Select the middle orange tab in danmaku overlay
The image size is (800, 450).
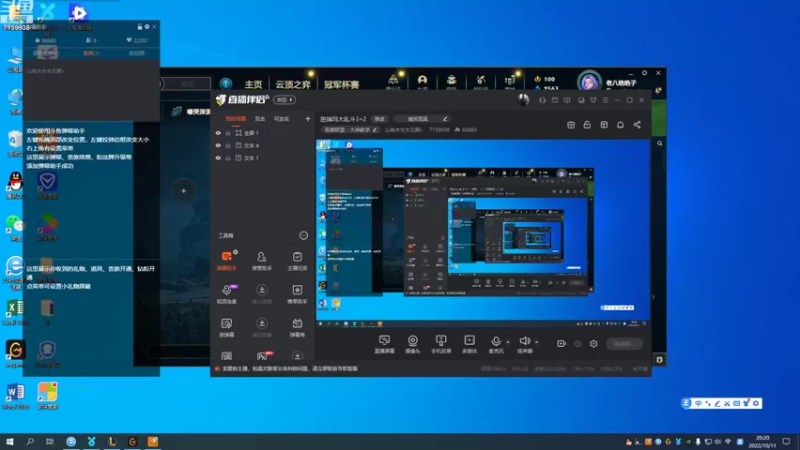click(x=91, y=53)
